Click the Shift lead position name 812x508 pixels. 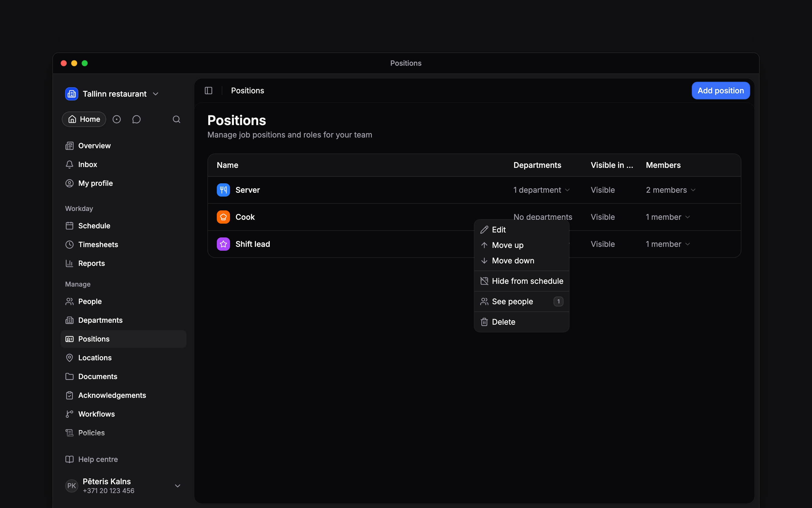[x=253, y=244]
